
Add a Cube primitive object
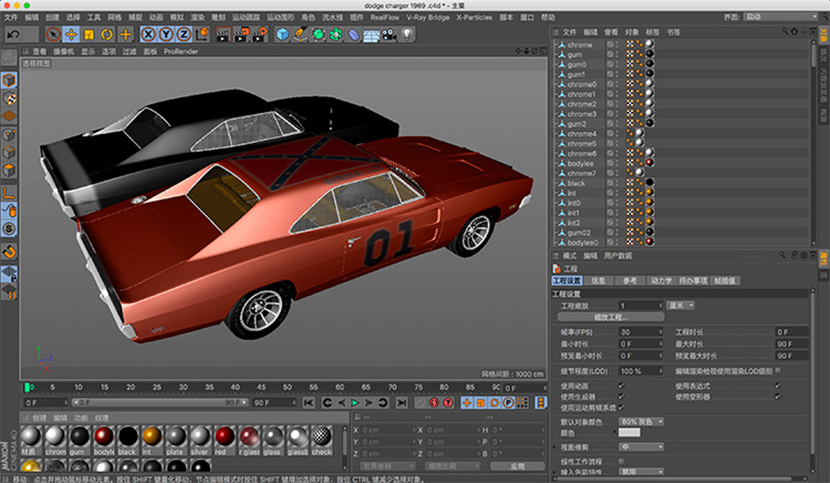pyautogui.click(x=283, y=35)
